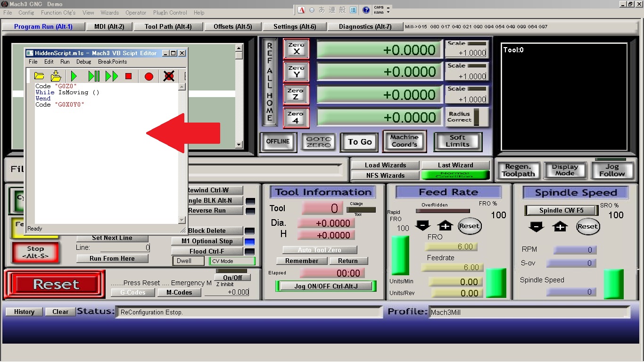This screenshot has width=644, height=362.
Task: Click the History button
Action: (x=24, y=312)
